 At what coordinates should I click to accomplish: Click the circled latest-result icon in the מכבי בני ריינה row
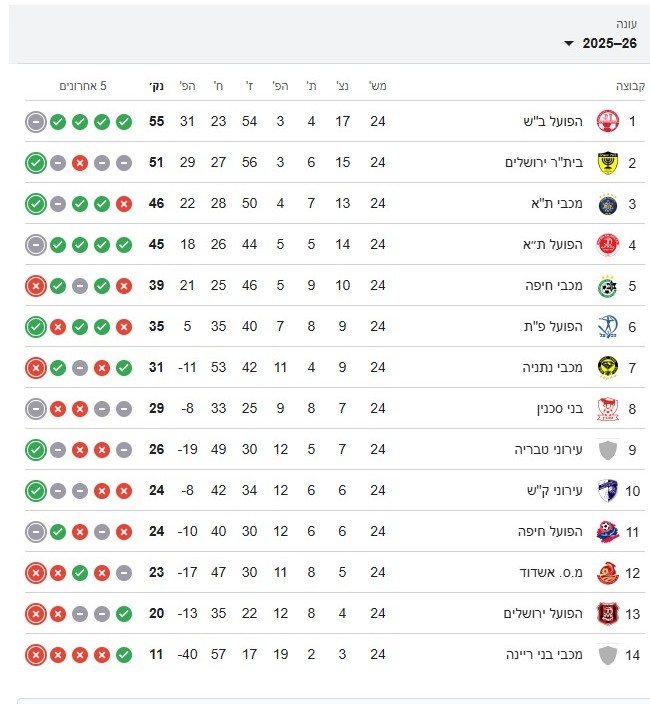tap(36, 655)
